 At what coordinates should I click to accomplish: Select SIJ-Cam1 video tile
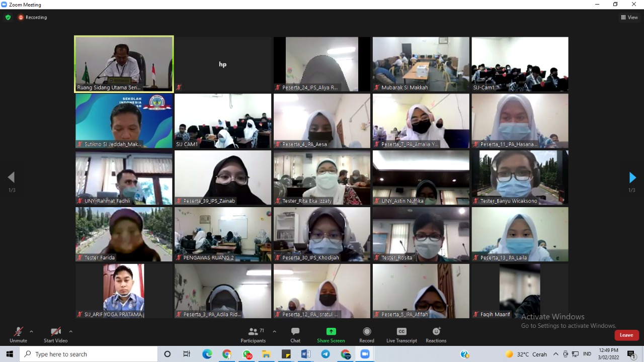point(520,64)
